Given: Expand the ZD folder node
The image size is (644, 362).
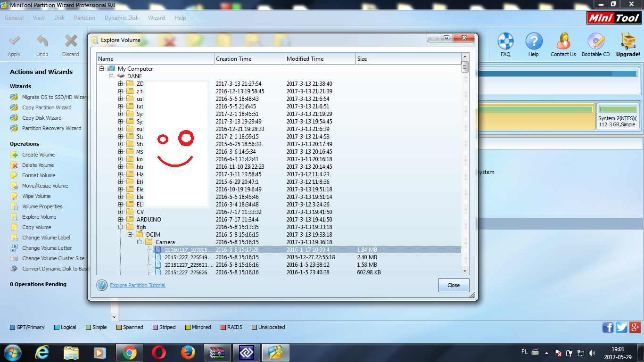Looking at the screenshot, I should [120, 84].
